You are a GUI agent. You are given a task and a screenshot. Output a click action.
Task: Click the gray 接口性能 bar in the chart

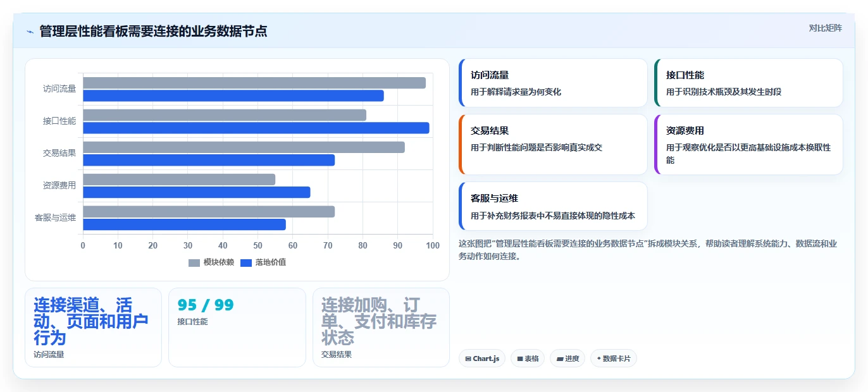click(225, 115)
